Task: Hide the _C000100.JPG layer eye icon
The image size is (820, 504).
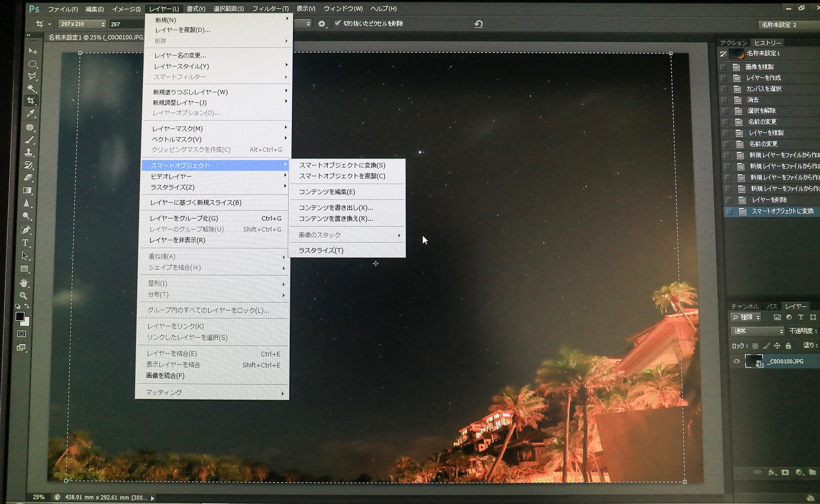Action: click(737, 361)
